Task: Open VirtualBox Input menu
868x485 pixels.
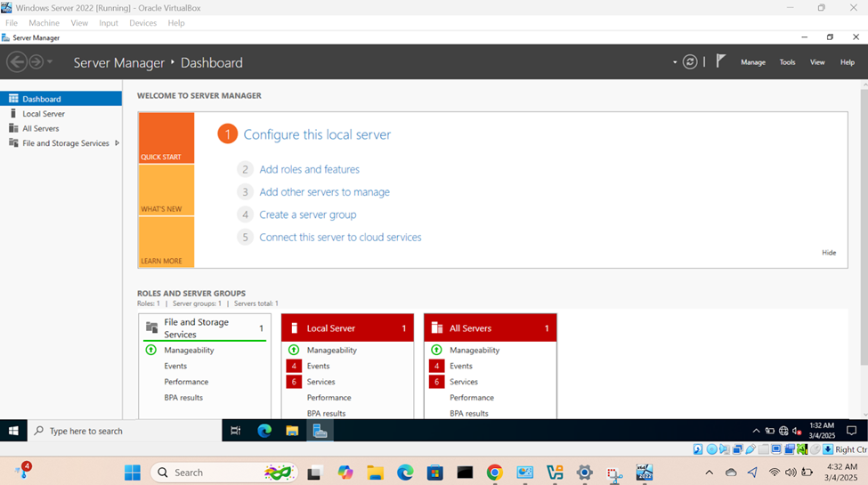Action: tap(109, 23)
